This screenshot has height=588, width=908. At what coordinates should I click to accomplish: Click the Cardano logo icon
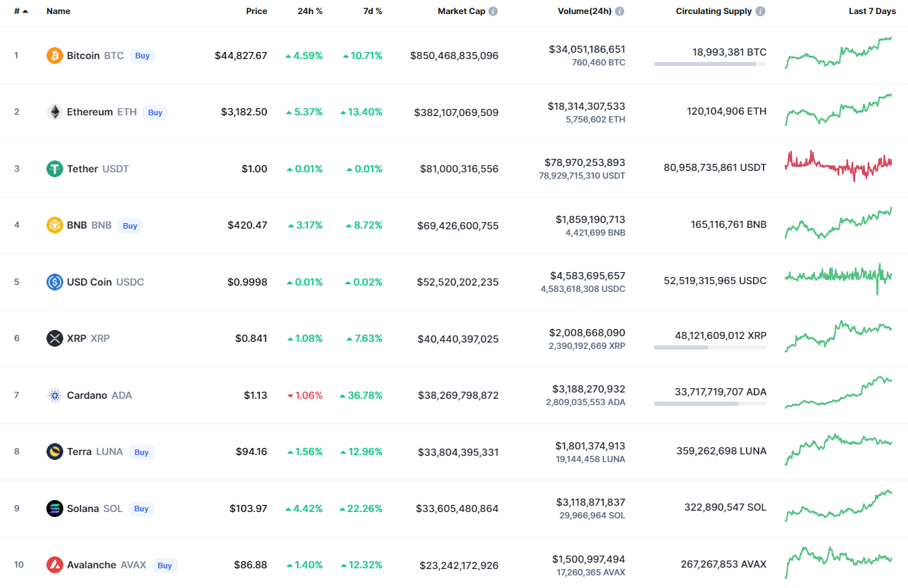55,395
